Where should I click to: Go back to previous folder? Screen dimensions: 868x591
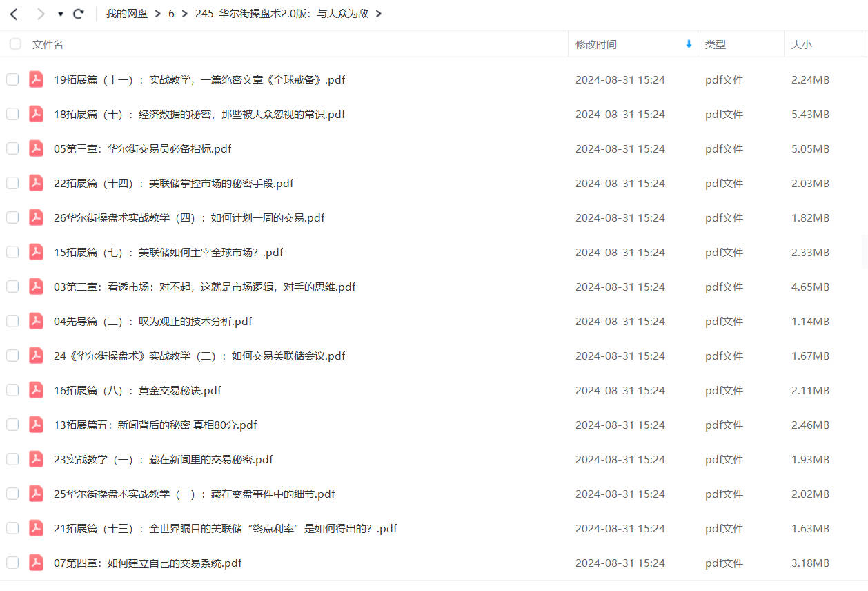(14, 14)
